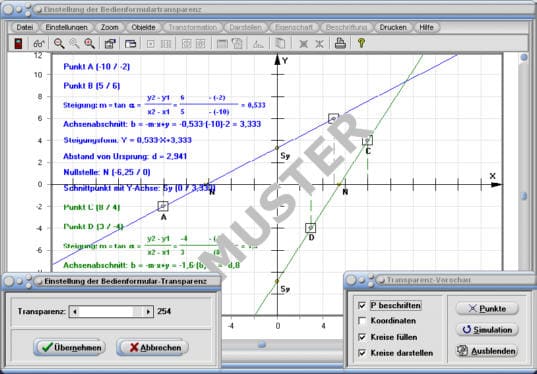Click the greyed double-column toolbar icon
Image resolution: width=537 pixels, height=374 pixels.
[x=166, y=44]
